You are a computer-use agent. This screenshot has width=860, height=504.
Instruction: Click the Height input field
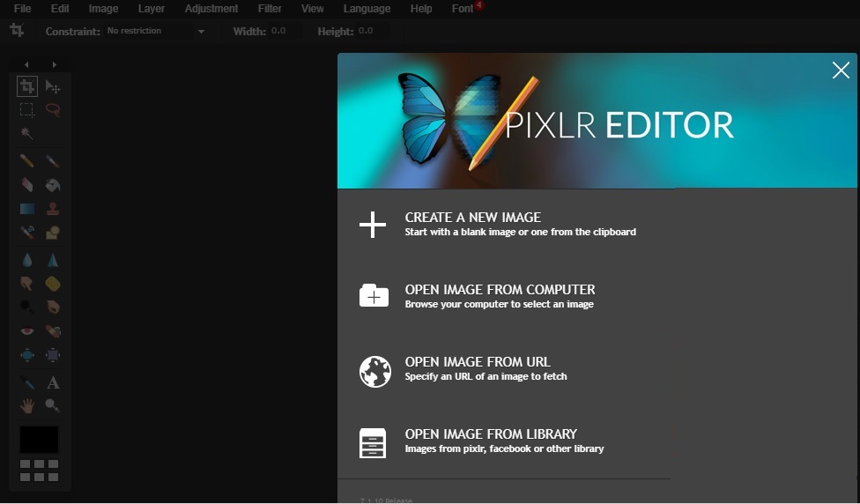coord(373,31)
